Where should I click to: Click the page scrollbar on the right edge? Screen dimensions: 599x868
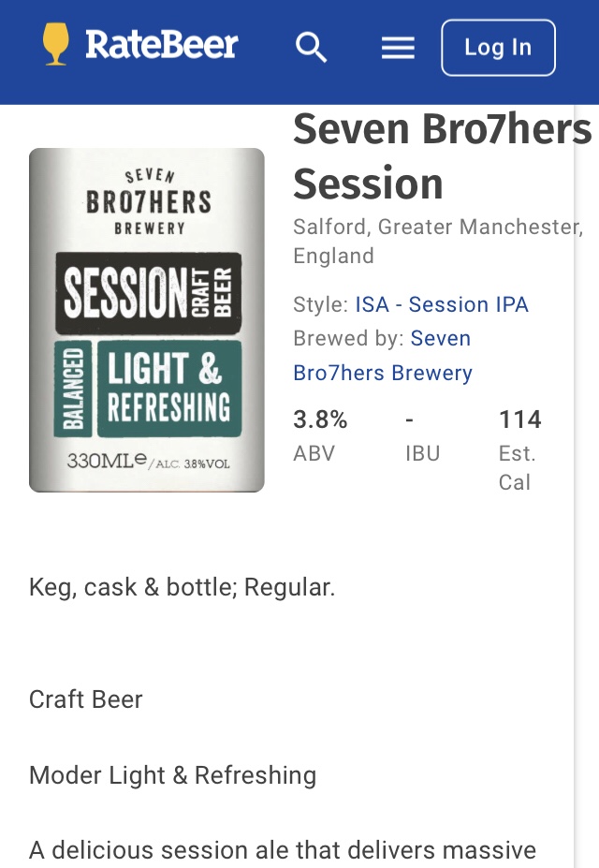[x=585, y=468]
